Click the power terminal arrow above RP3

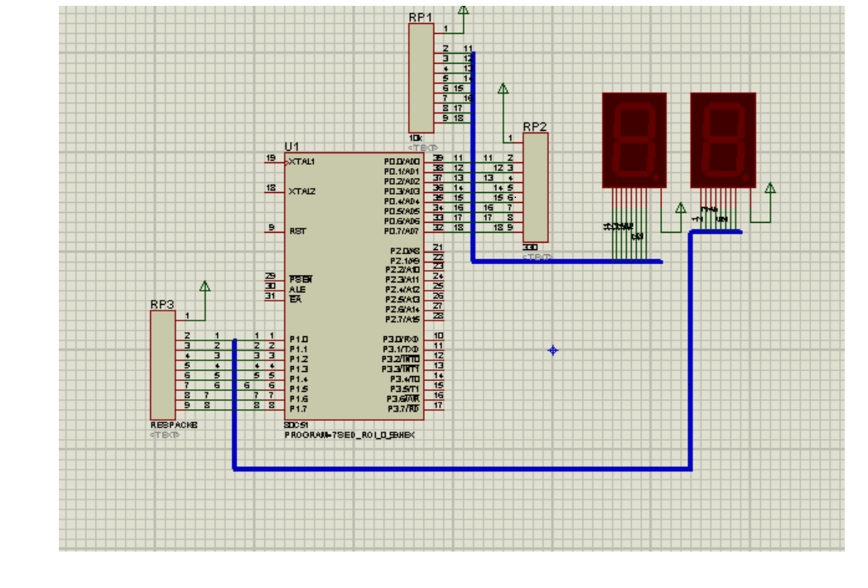pos(205,287)
